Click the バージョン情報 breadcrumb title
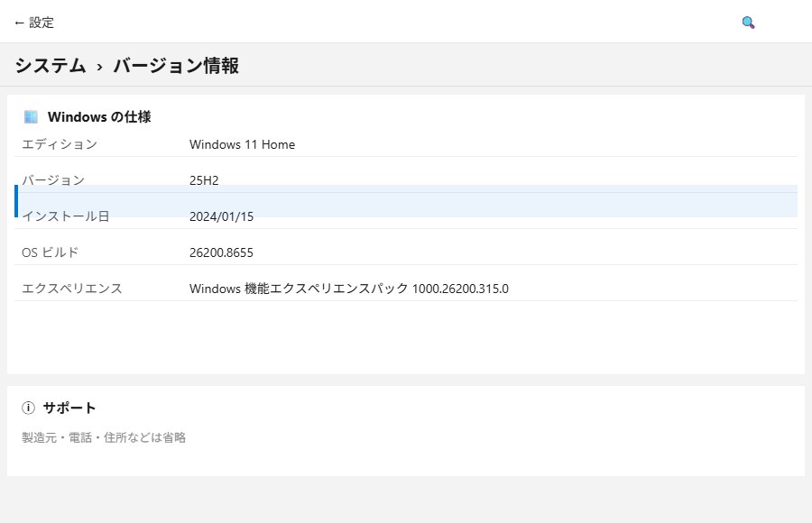 (176, 65)
